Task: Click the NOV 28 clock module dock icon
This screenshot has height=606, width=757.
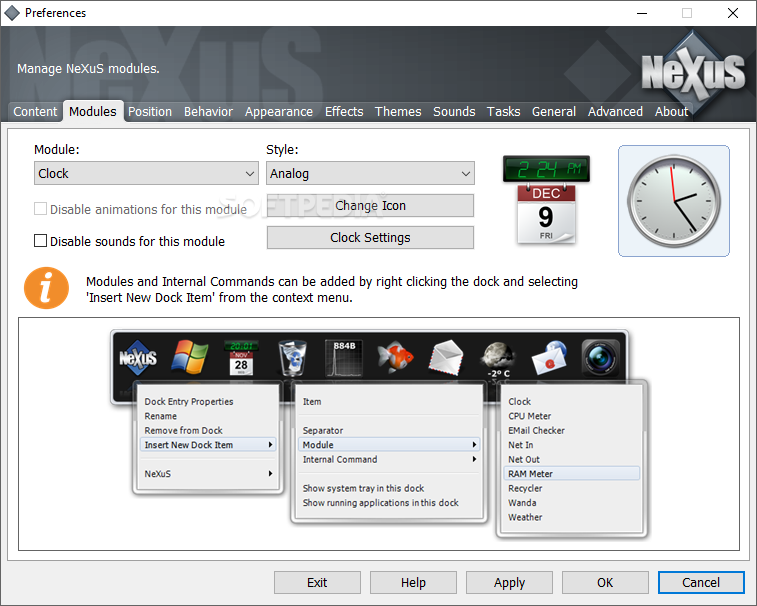Action: [241, 358]
